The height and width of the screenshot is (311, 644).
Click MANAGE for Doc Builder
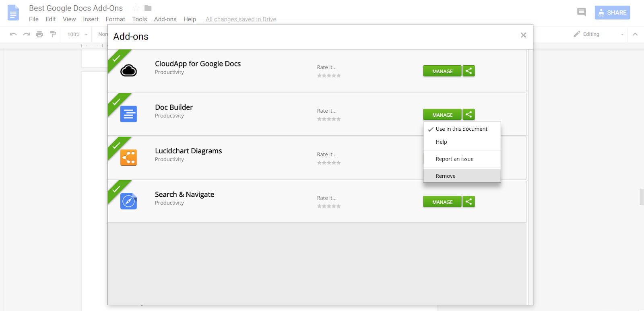[x=442, y=115]
